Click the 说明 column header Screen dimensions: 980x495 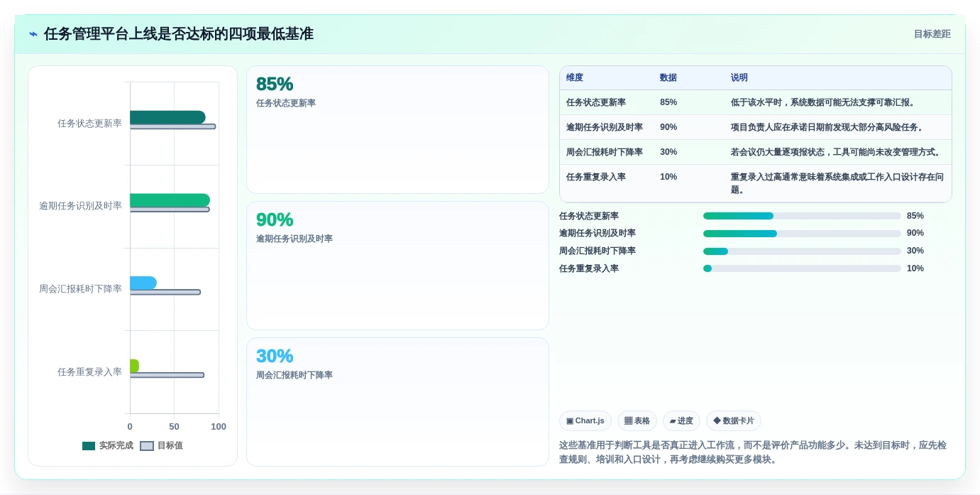click(x=739, y=77)
